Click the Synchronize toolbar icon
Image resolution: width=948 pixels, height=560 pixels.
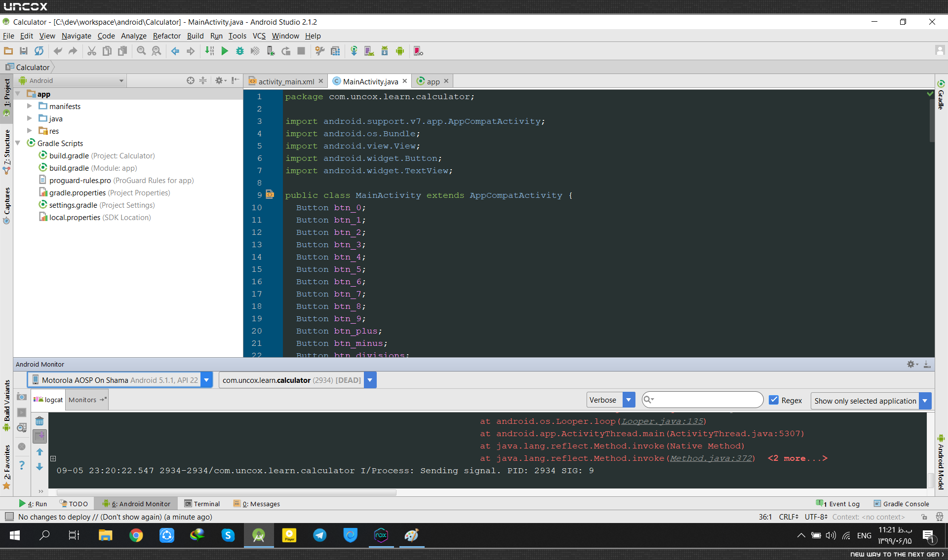(x=39, y=51)
